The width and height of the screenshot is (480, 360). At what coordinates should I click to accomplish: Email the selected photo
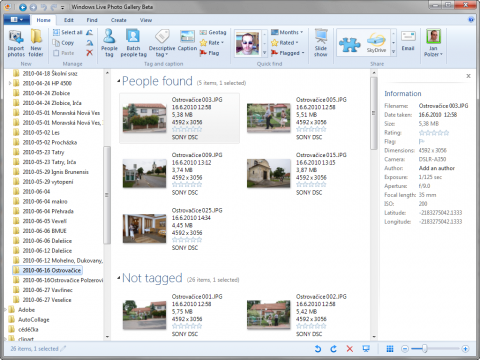408,42
